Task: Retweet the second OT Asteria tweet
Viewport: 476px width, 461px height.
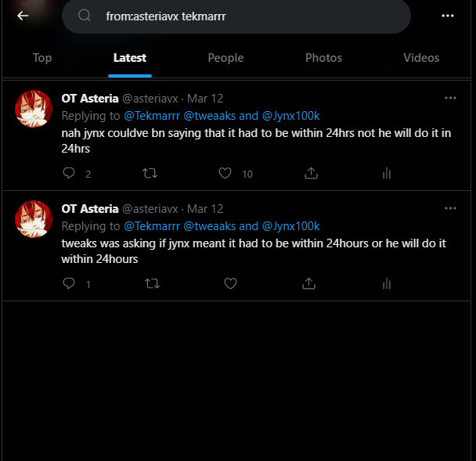Action: click(x=151, y=283)
